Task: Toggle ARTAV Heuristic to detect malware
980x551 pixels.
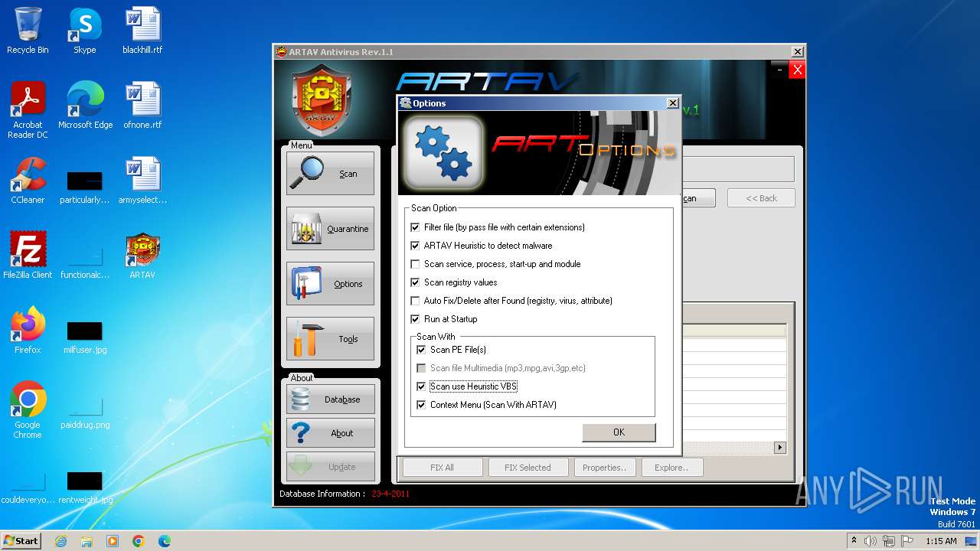Action: [416, 246]
